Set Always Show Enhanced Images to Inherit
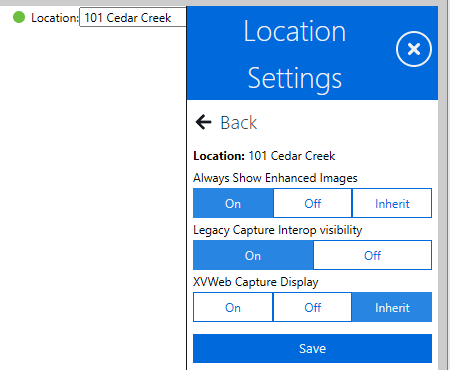The image size is (450, 370). [392, 203]
